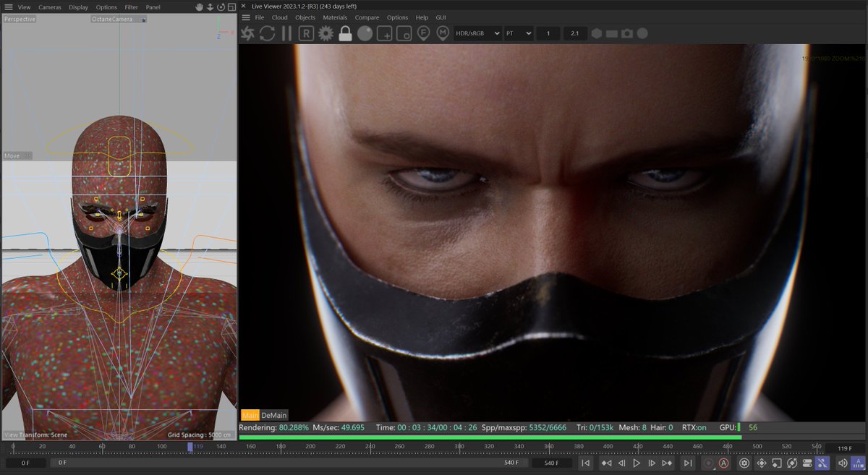Viewport: 868px width, 475px height.
Task: Toggle the autokeying A button
Action: pos(723,463)
